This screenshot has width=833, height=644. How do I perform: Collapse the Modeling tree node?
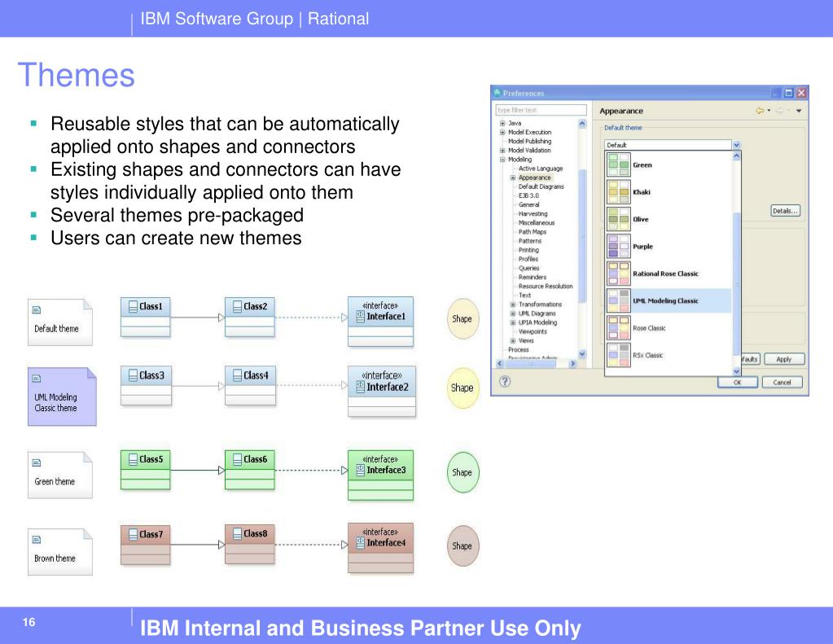502,160
